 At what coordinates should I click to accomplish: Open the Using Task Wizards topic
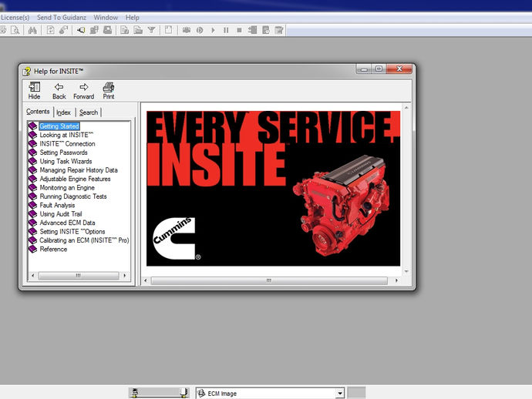[66, 161]
